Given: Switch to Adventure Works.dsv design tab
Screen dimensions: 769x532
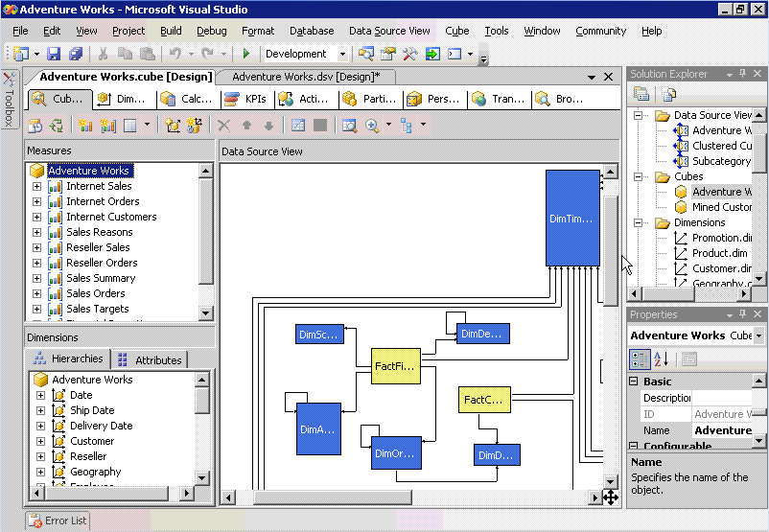Looking at the screenshot, I should point(306,77).
